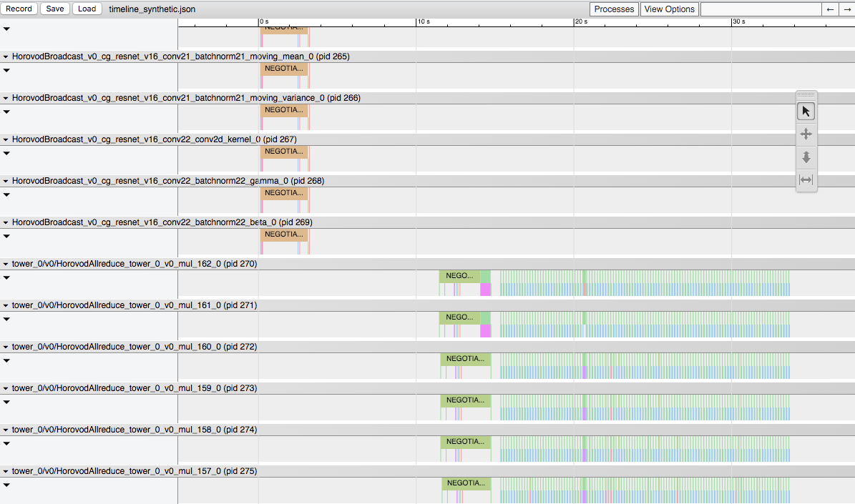Click the 0 s mark on time ruler

coord(264,21)
